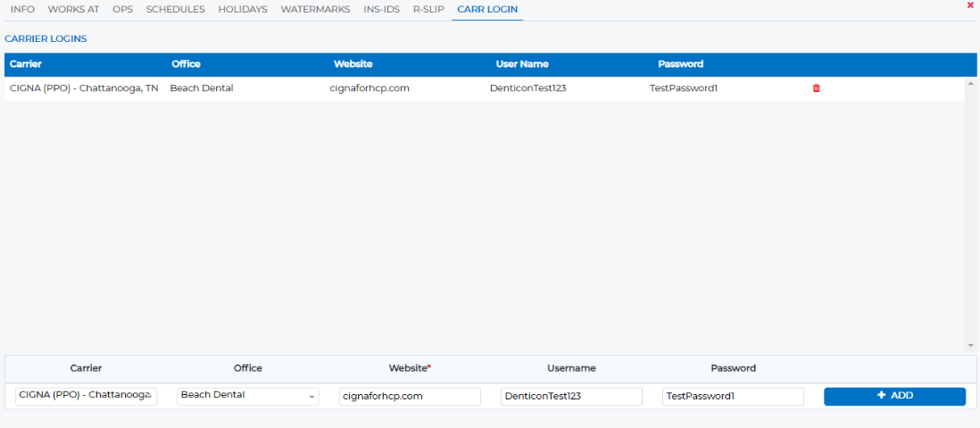This screenshot has width=980, height=428.
Task: Click the DenticonTest123 cell in the table row
Action: 528,88
